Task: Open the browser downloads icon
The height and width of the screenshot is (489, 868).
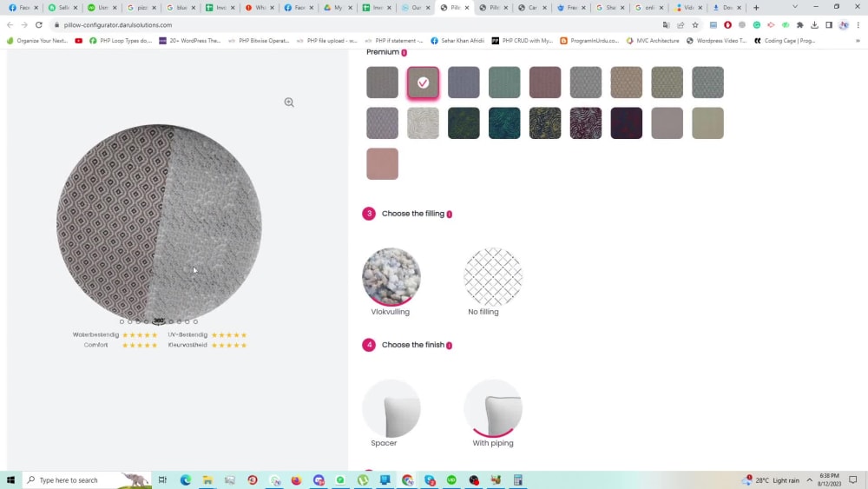Action: 814,25
